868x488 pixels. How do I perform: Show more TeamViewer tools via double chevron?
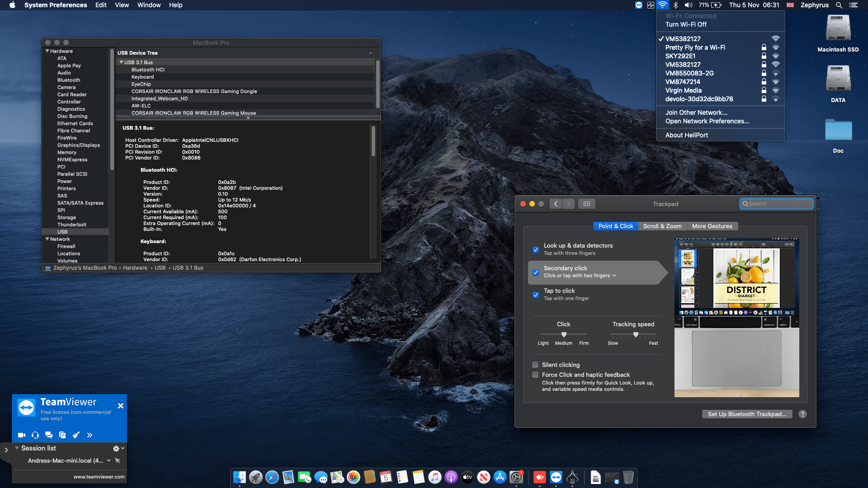pos(90,435)
